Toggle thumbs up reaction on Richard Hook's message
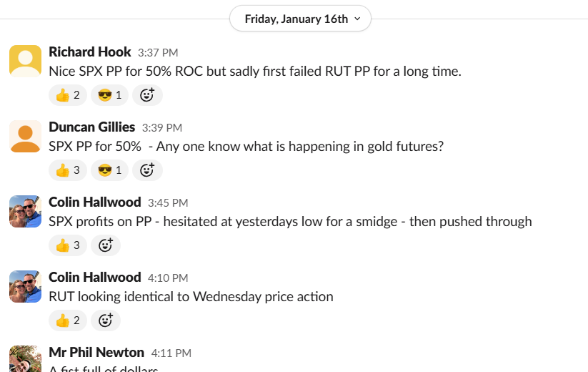 (x=68, y=94)
